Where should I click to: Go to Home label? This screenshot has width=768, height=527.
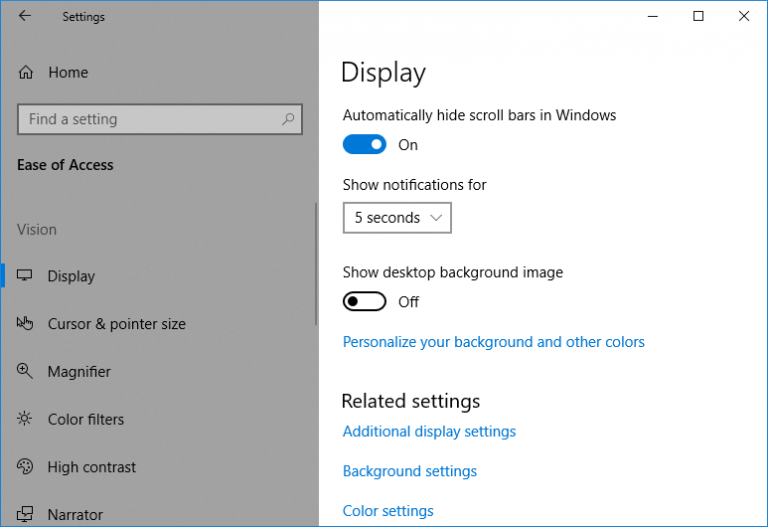pos(68,72)
